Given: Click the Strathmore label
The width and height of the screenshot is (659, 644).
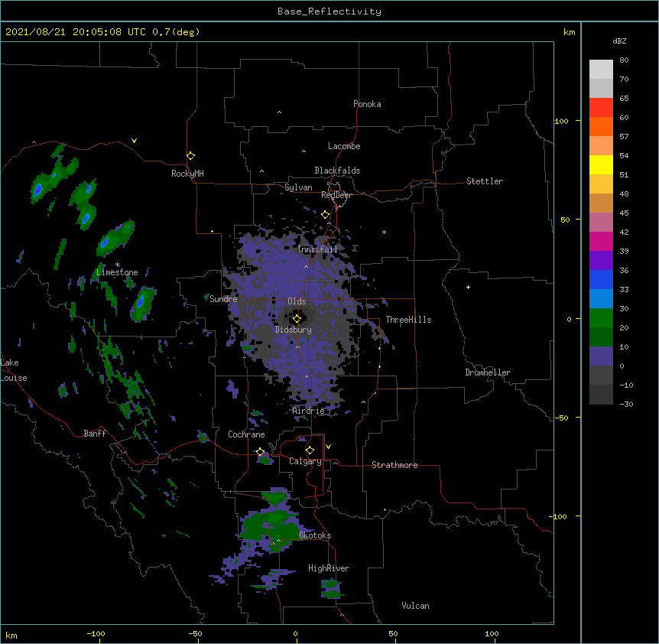Looking at the screenshot, I should [x=394, y=465].
